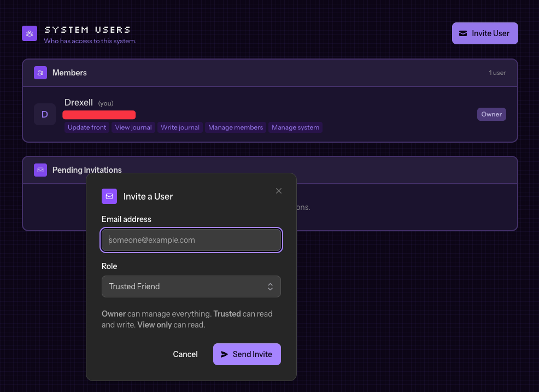Viewport: 539px width, 392px height.
Task: Open the Role dropdown showing Trusted Friend
Action: [x=191, y=286]
